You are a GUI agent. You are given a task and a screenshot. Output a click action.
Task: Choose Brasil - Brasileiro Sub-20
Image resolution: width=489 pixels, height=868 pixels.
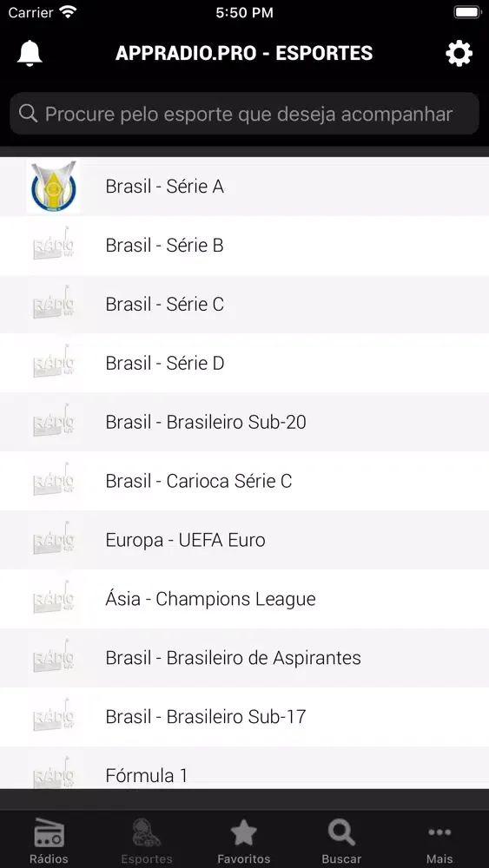click(244, 423)
